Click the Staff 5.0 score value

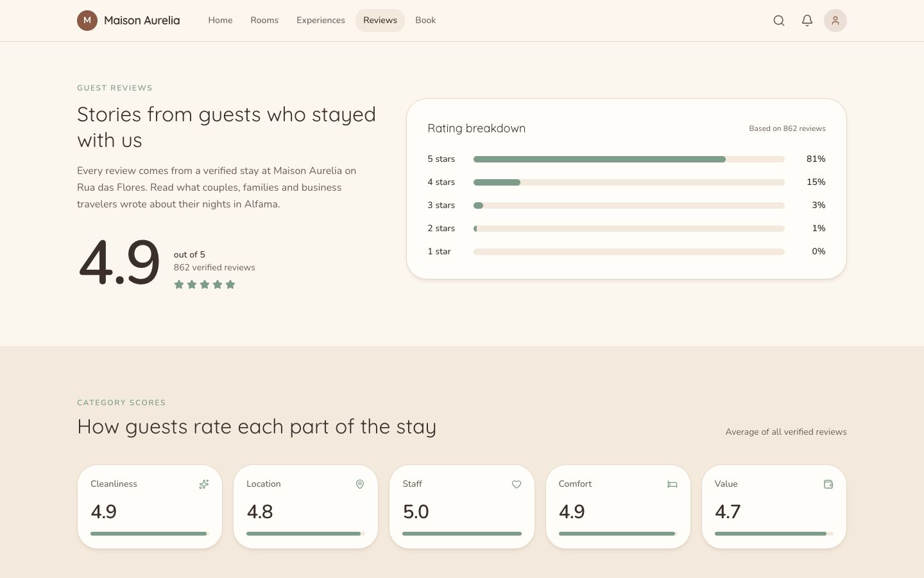click(x=416, y=512)
